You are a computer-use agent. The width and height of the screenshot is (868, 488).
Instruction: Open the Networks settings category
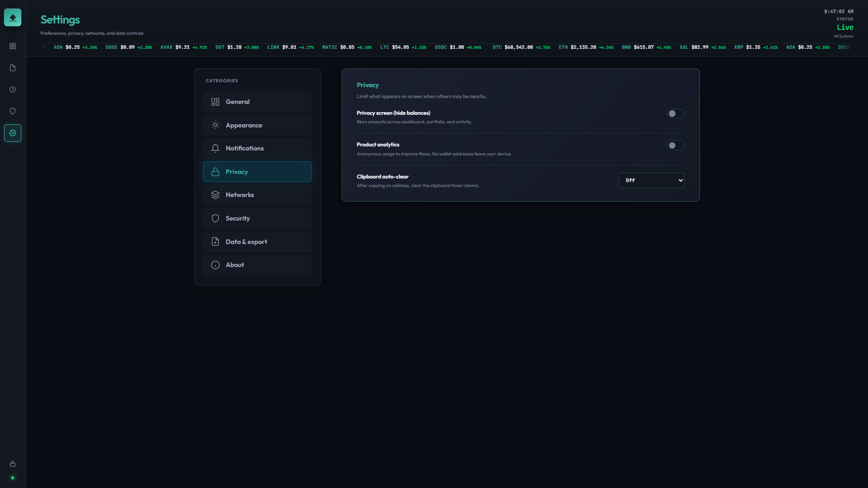(x=257, y=195)
